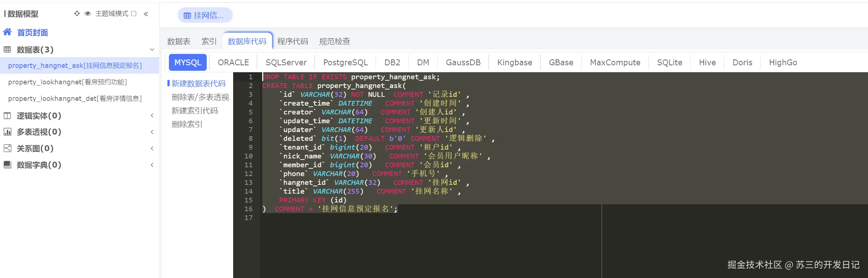The image size is (868, 278).
Task: Click the `deleted` bit(1) code line
Action: [x=387, y=139]
